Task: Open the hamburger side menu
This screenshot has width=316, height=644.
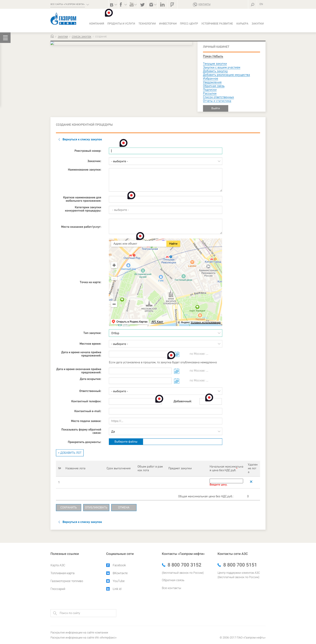Action: pyautogui.click(x=5, y=38)
